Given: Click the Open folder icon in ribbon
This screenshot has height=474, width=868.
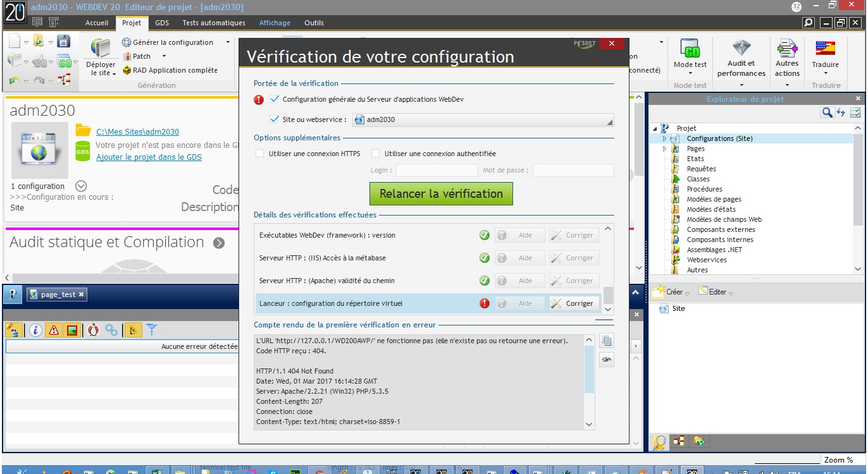Looking at the screenshot, I should pos(39,42).
